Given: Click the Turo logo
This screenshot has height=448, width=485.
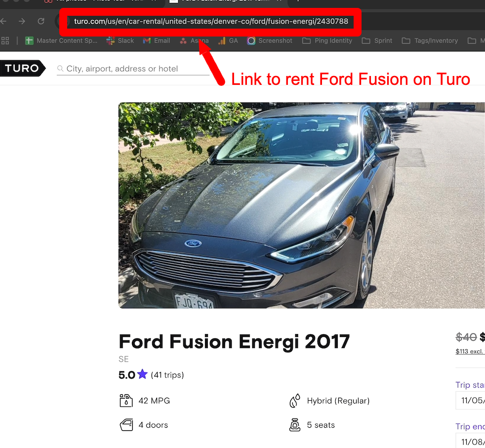Looking at the screenshot, I should tap(22, 68).
